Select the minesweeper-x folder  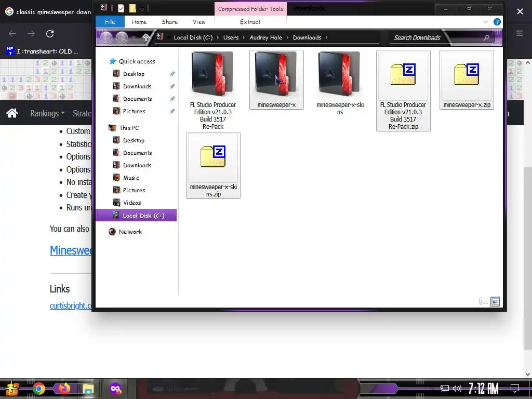(276, 79)
